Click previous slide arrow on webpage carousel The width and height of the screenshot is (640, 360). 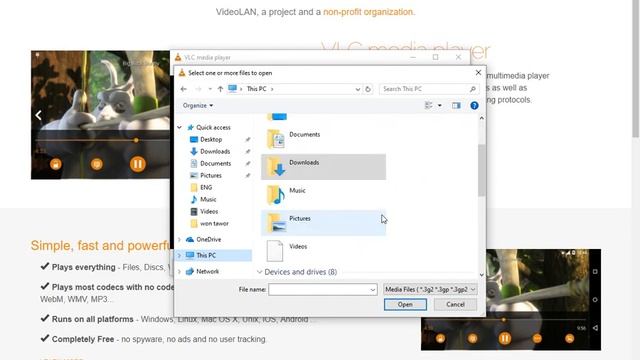point(38,115)
